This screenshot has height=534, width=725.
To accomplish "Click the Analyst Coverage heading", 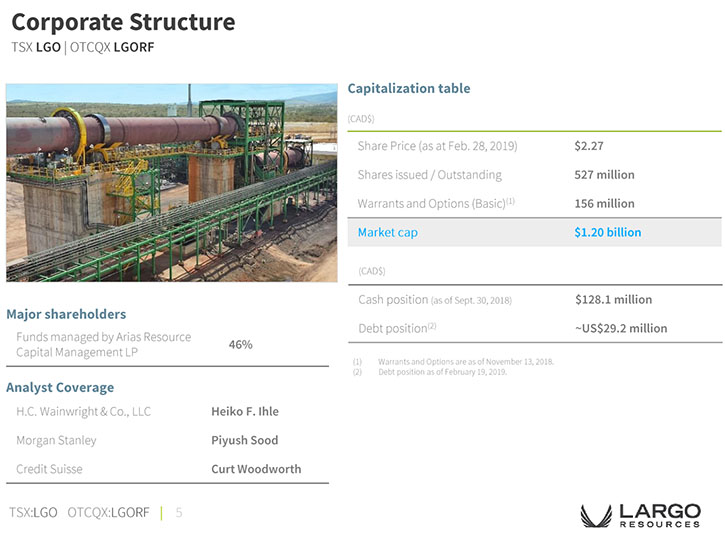I will tap(60, 387).
